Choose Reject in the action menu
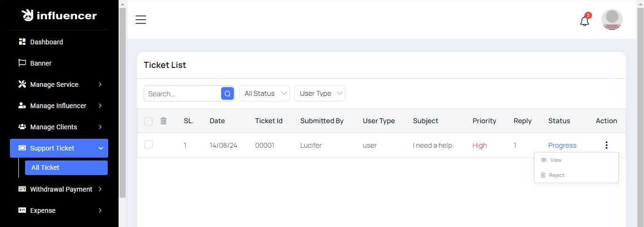644x227 pixels. click(557, 175)
